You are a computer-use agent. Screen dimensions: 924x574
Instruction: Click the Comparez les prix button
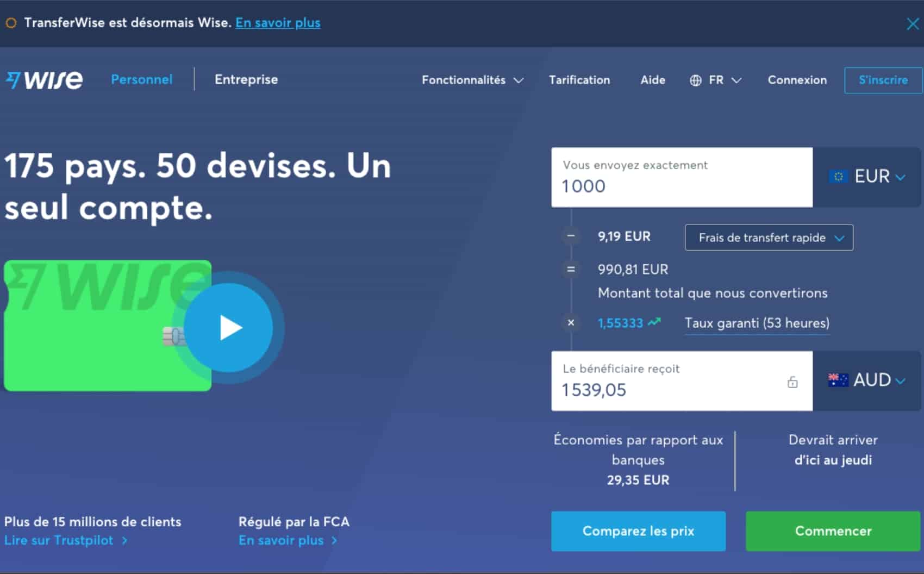[639, 531]
